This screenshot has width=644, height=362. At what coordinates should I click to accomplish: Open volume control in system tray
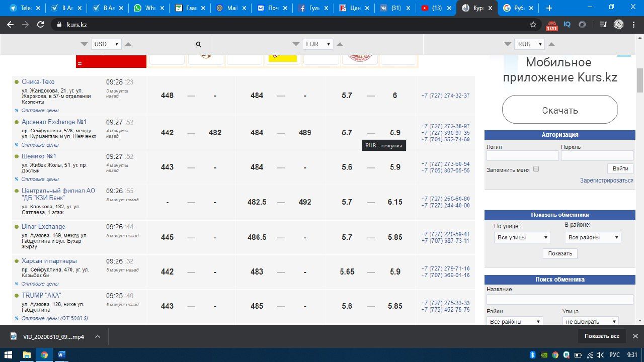[x=599, y=355]
